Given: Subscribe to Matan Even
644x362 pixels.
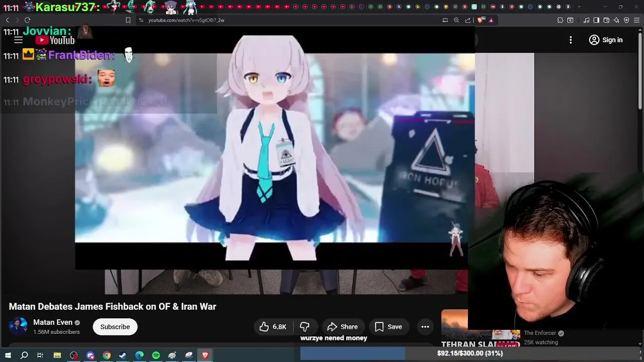Looking at the screenshot, I should point(115,327).
